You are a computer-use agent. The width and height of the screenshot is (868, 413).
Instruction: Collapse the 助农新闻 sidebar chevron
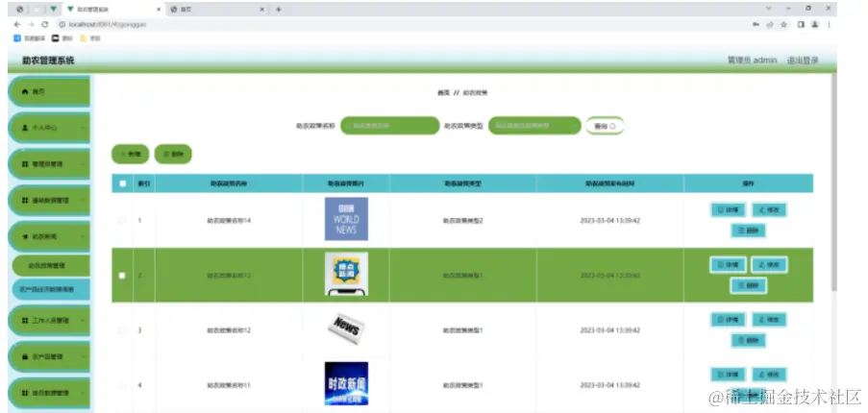pos(83,236)
